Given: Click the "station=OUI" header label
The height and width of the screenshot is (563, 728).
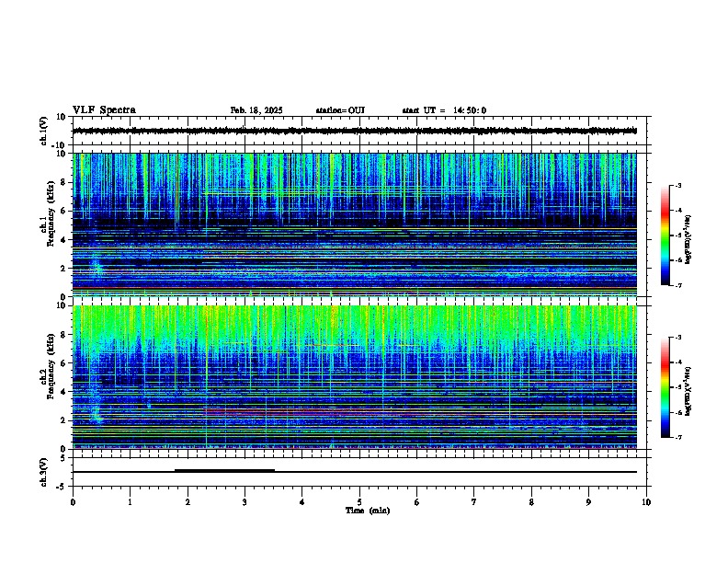Looking at the screenshot, I should [x=340, y=110].
